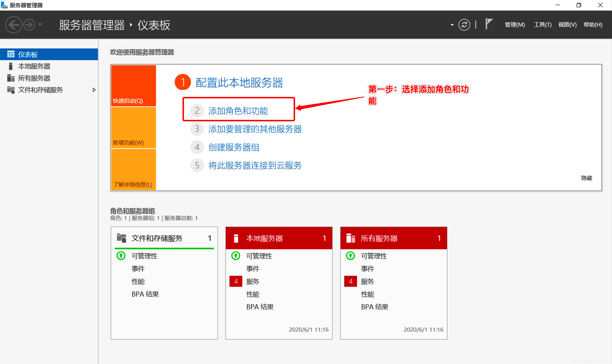Refresh the Server Manager dashboard
The width and height of the screenshot is (612, 364).
(x=464, y=25)
